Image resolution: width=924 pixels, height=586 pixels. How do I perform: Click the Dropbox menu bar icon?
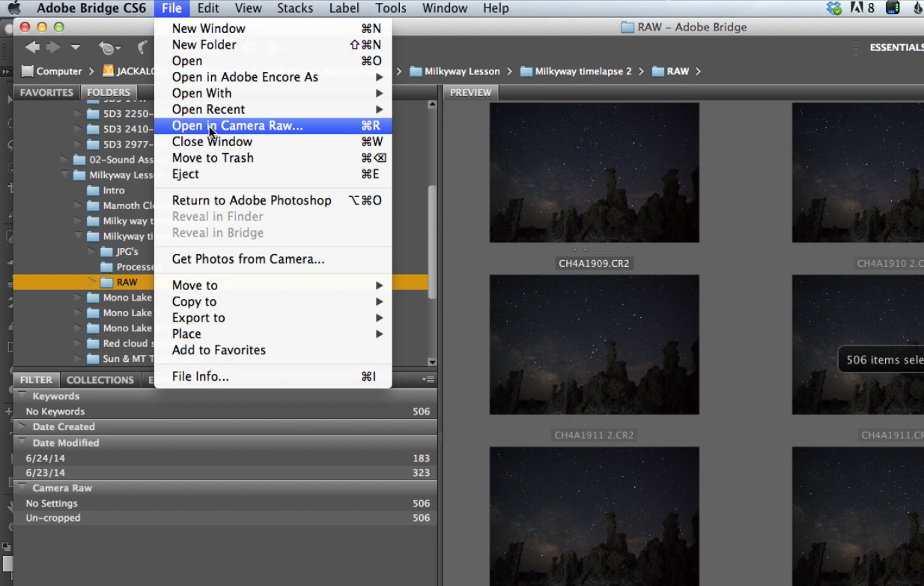(833, 8)
